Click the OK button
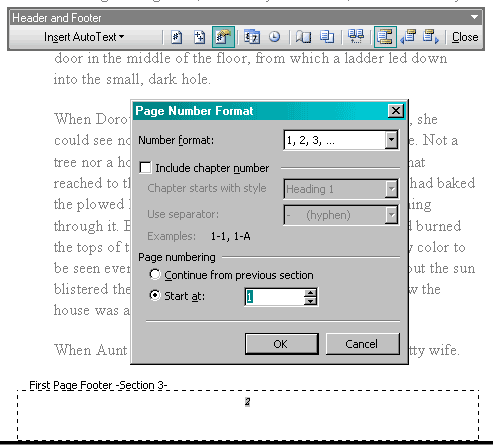Screen dimensions: 493x445 click(282, 344)
